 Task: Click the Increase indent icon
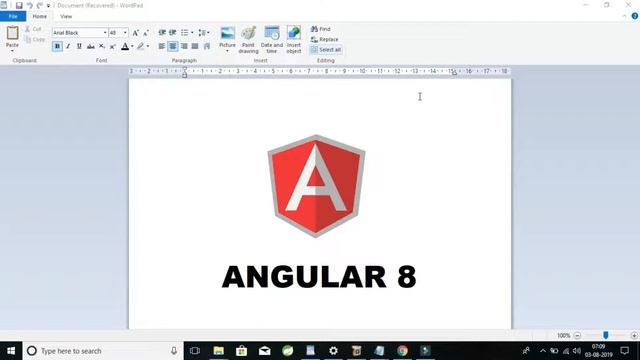pyautogui.click(x=173, y=33)
